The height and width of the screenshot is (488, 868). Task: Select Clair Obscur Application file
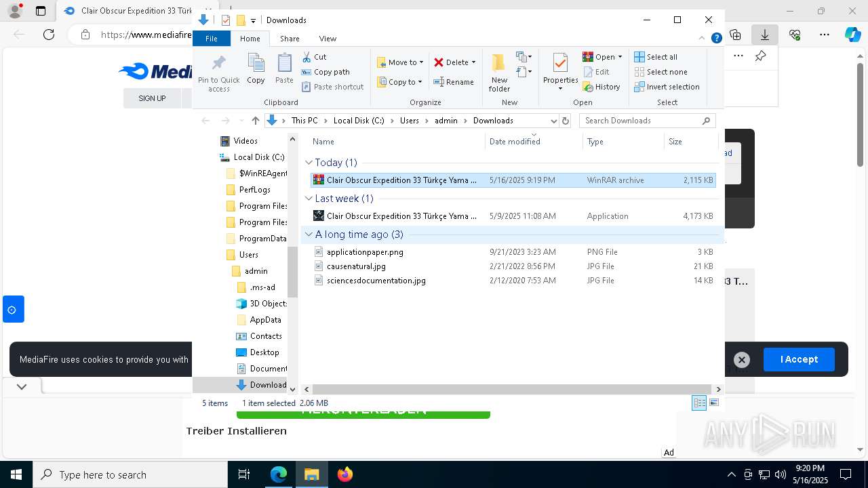[513, 216]
